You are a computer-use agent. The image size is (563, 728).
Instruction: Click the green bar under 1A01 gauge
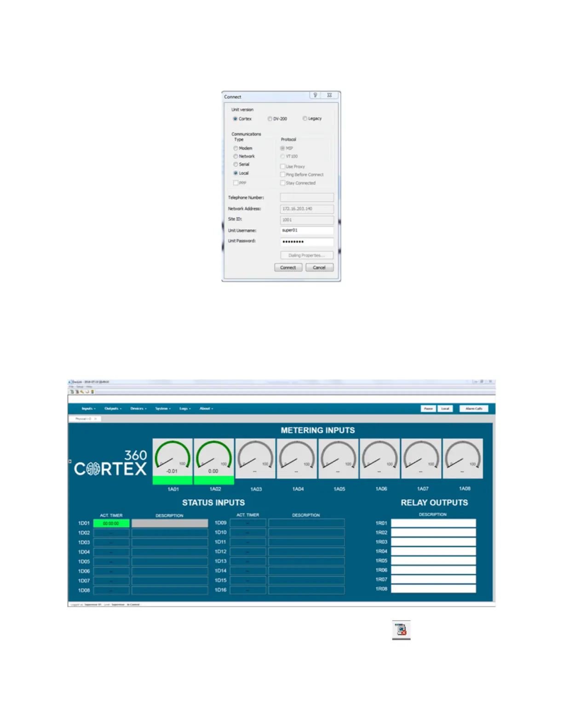tap(172, 480)
